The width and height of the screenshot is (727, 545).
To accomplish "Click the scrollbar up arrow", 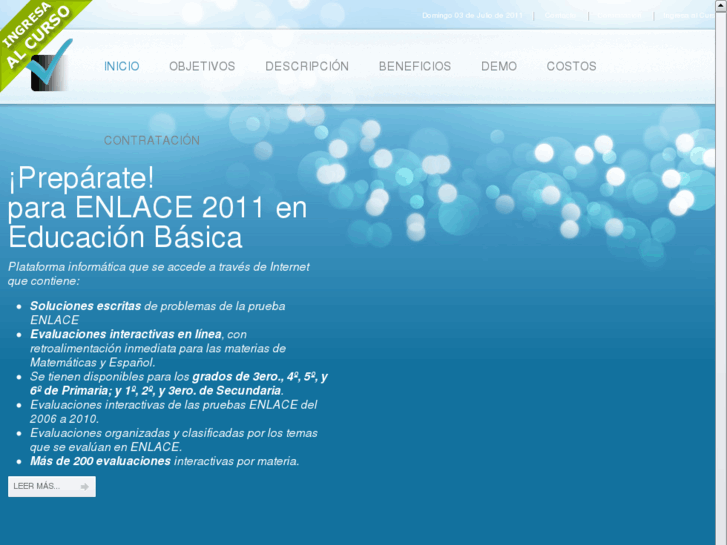I will (x=721, y=4).
